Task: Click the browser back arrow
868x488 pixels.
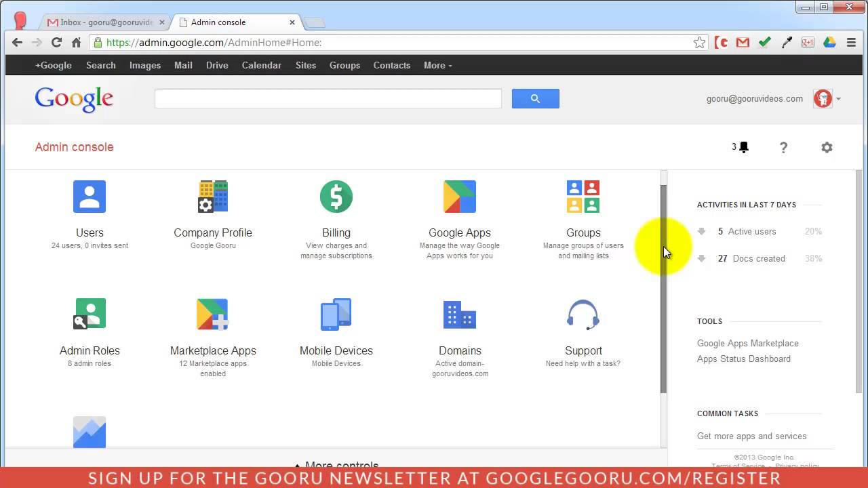Action: coord(18,42)
